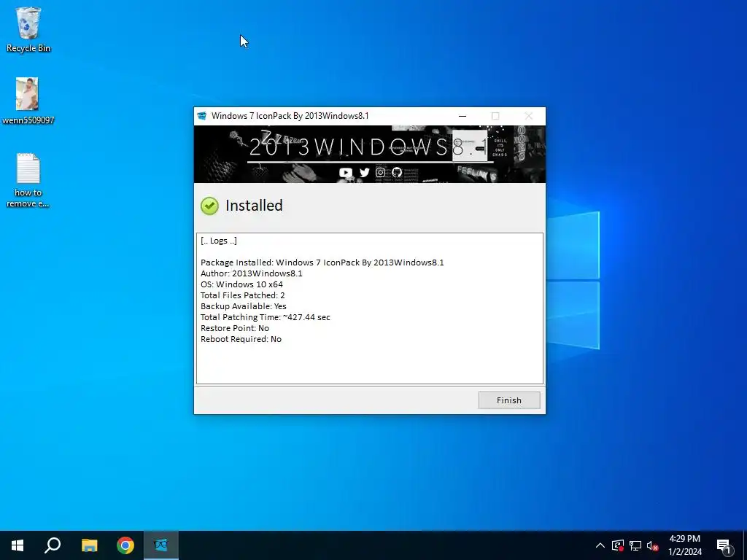The width and height of the screenshot is (747, 560).
Task: Open the Instagram icon in the banner
Action: tap(380, 172)
